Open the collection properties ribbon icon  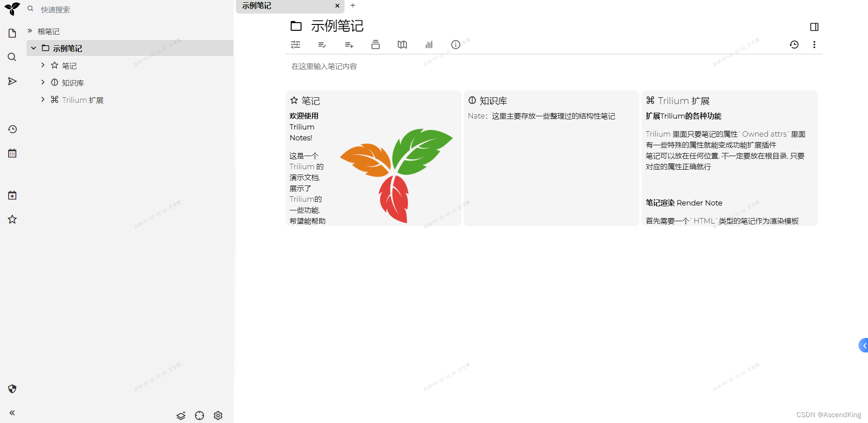(375, 44)
